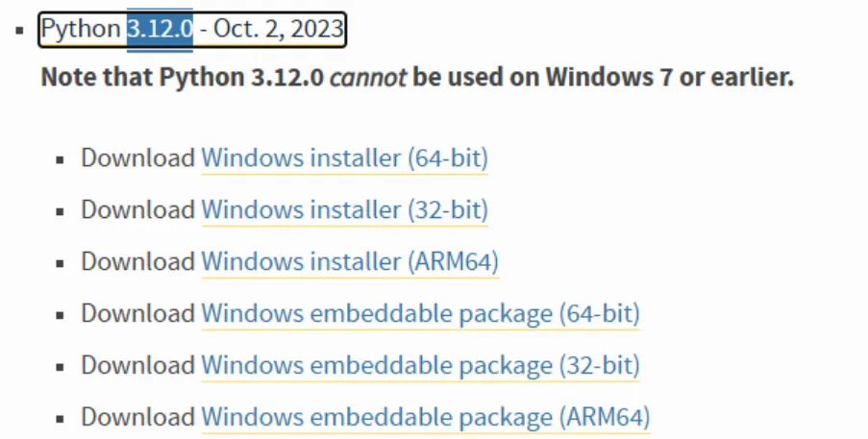Click the highlighted 3.12.0 version text
The width and height of the screenshot is (868, 439).
pos(160,29)
